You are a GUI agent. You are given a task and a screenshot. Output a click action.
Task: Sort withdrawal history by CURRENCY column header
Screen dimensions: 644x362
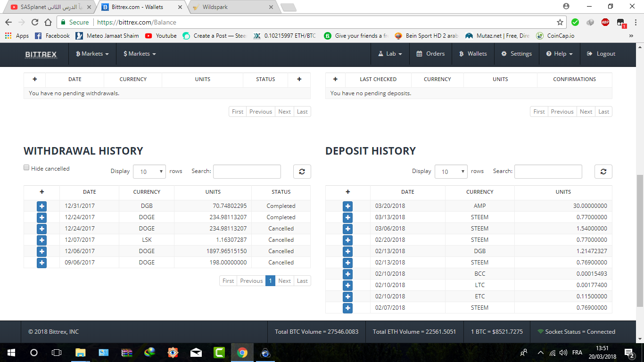[147, 192]
